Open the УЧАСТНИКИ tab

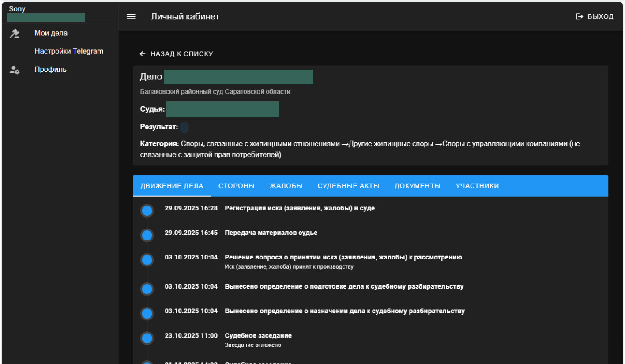478,186
